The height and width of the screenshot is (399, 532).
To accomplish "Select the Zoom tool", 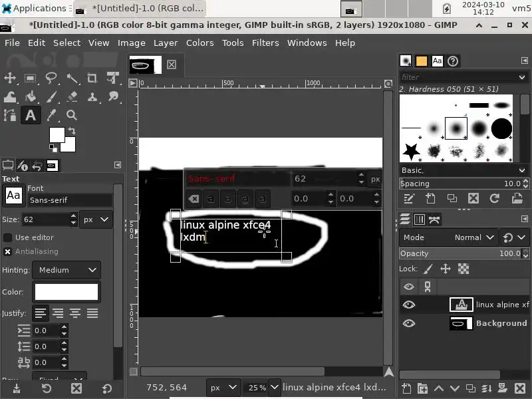I will [x=72, y=115].
